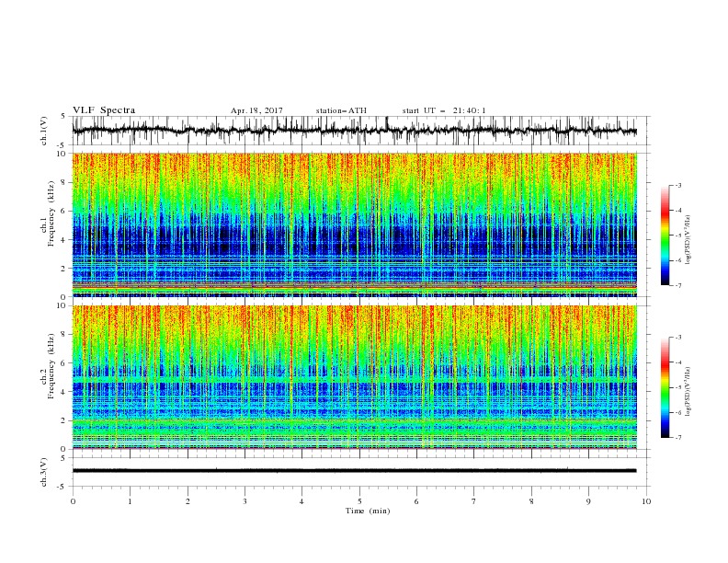Screen dimensions: 728x563
Task: Click the "2" kHz tick of ch.2 spectrogram
Action: click(64, 420)
